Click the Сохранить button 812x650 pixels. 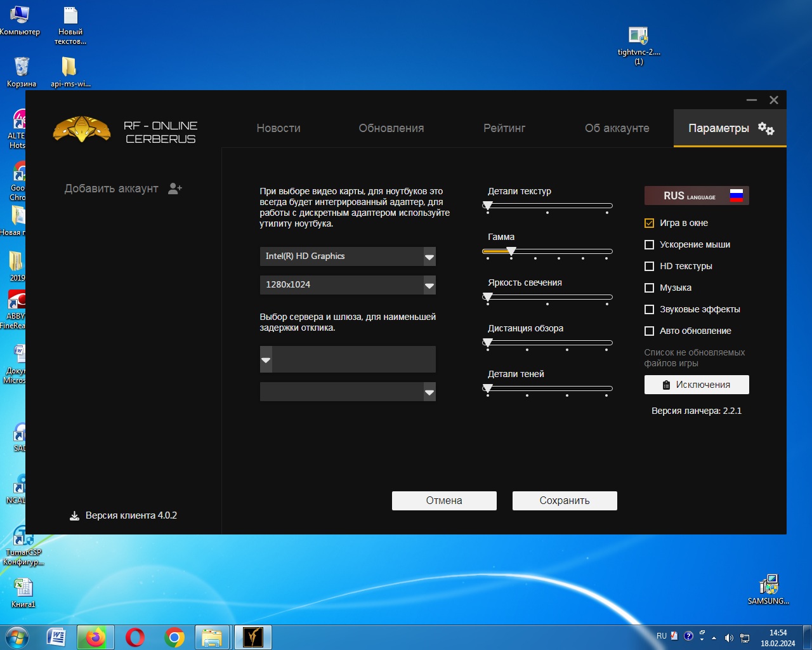click(x=565, y=501)
